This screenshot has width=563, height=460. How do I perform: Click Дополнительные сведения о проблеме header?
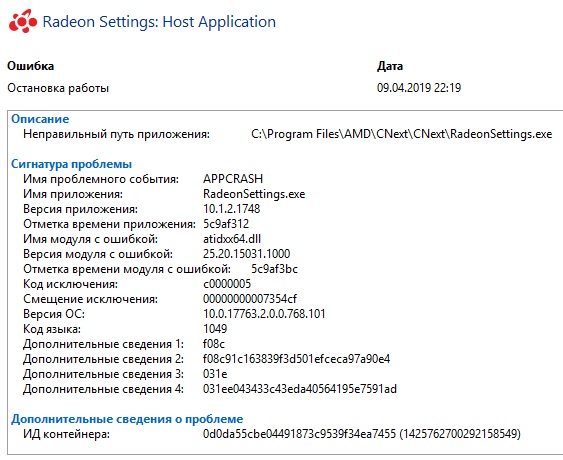click(127, 419)
